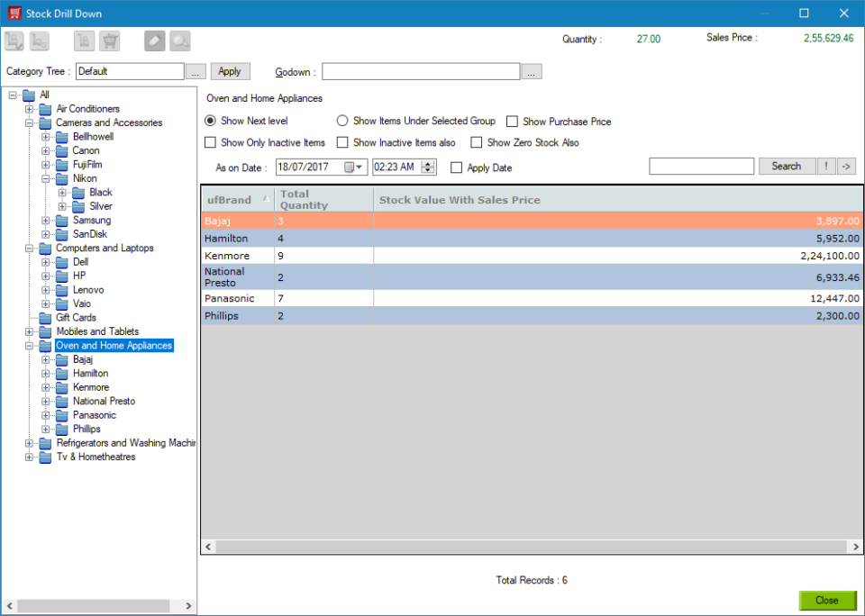This screenshot has width=865, height=616.
Task: Click the trolley with boxes toolbar icon
Action: pos(39,41)
